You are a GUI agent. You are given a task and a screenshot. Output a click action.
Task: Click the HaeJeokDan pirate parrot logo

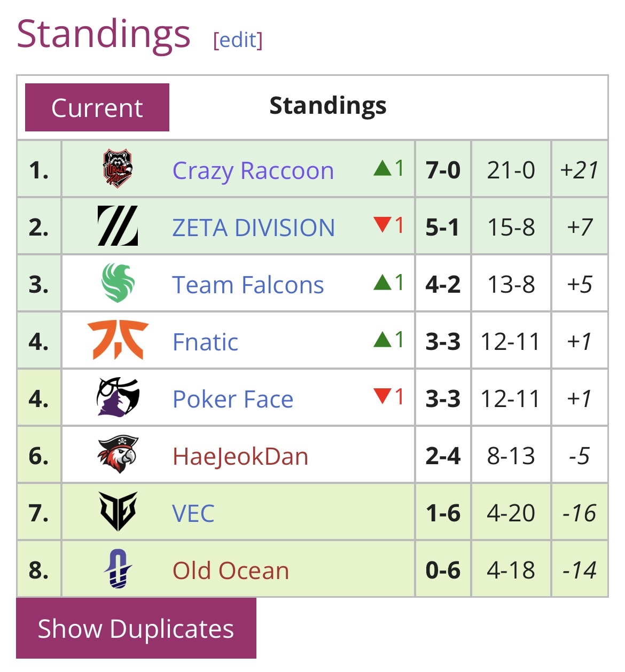click(x=118, y=455)
